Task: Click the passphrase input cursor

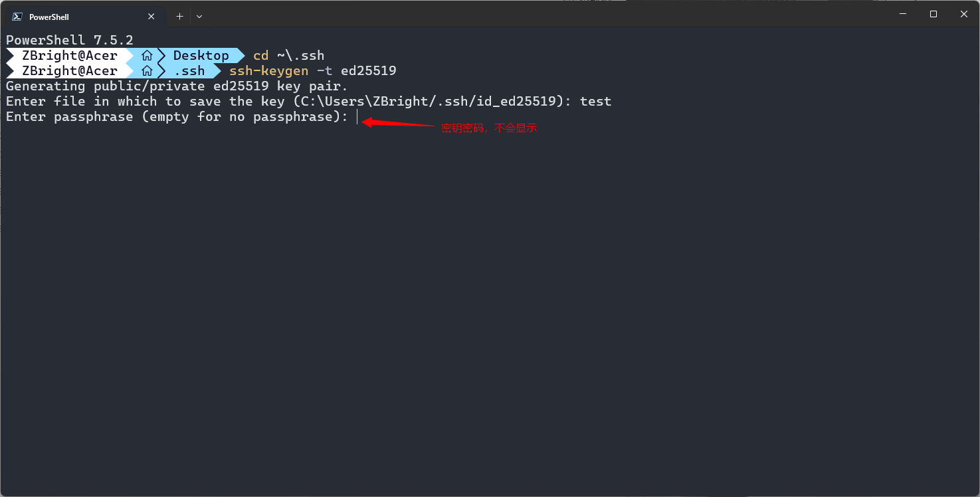Action: [x=357, y=117]
